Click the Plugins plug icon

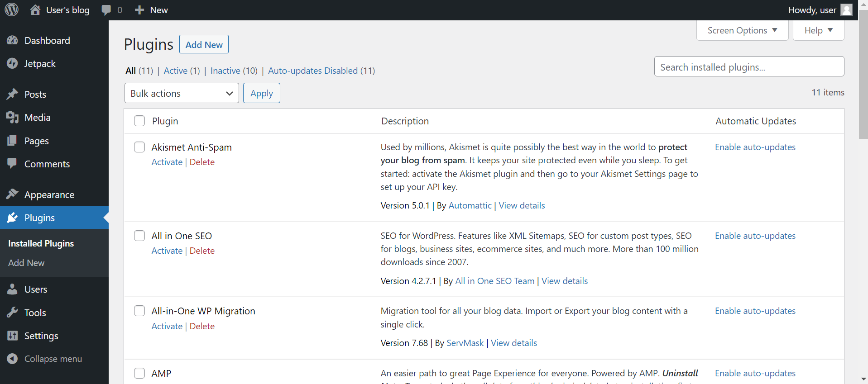12,218
